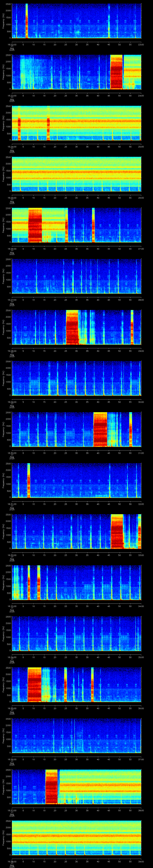Screen dimensions: 153x868
Task: Click the 39:00 end-of-axis label
Action: pyautogui.click(x=141, y=862)
